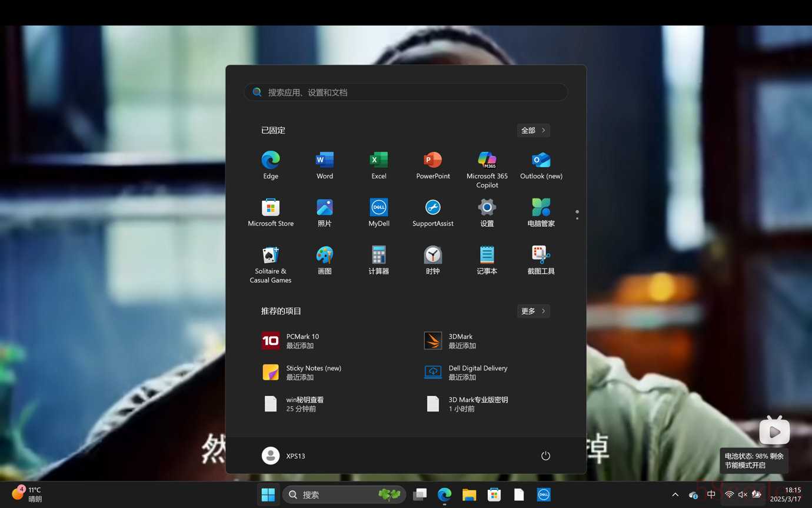Open the Excel pinned app
Screen dimensions: 812x508
(x=379, y=165)
